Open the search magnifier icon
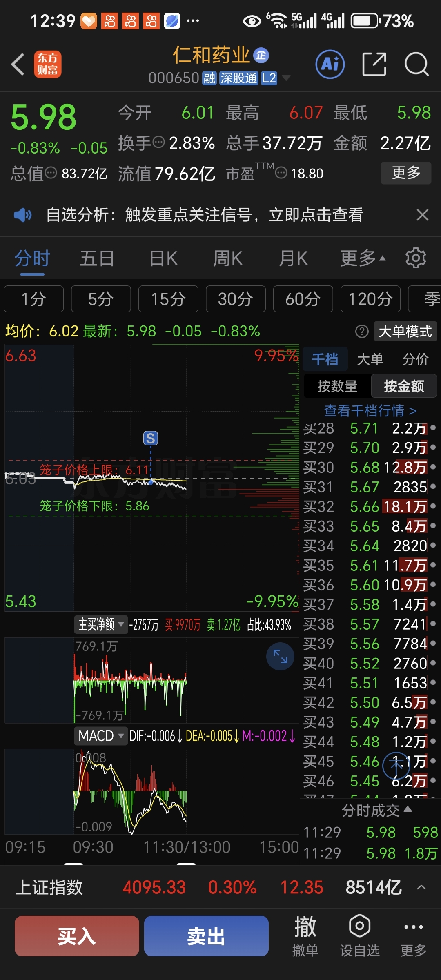This screenshot has height=980, width=441. tap(416, 64)
